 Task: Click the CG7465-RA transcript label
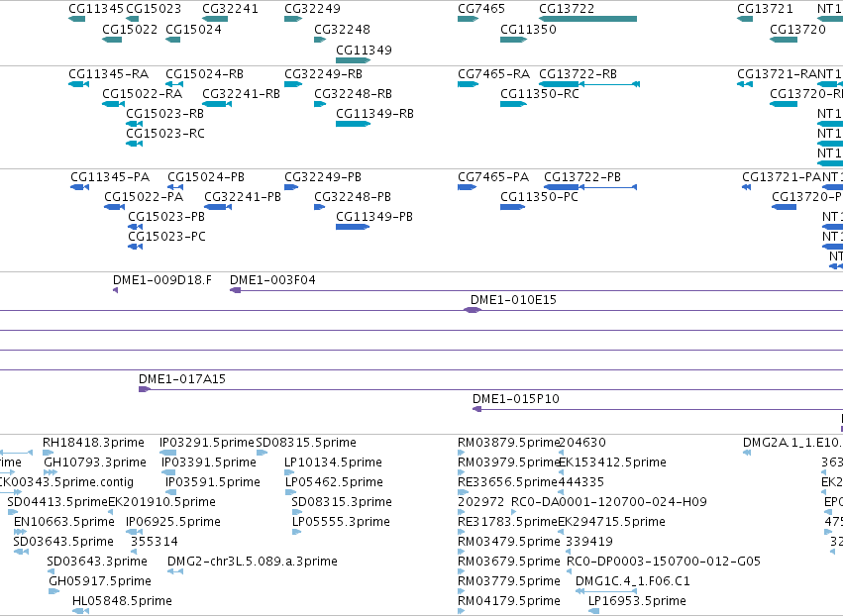[493, 74]
